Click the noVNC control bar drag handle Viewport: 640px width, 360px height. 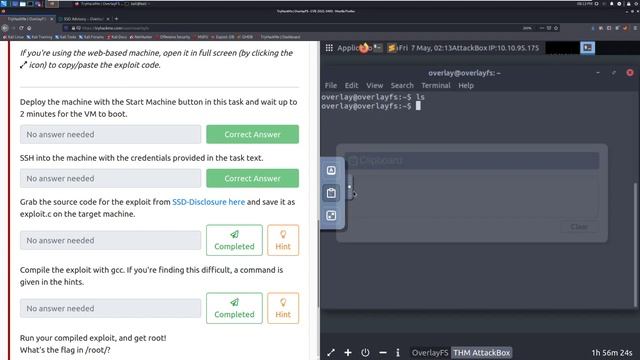pyautogui.click(x=349, y=187)
